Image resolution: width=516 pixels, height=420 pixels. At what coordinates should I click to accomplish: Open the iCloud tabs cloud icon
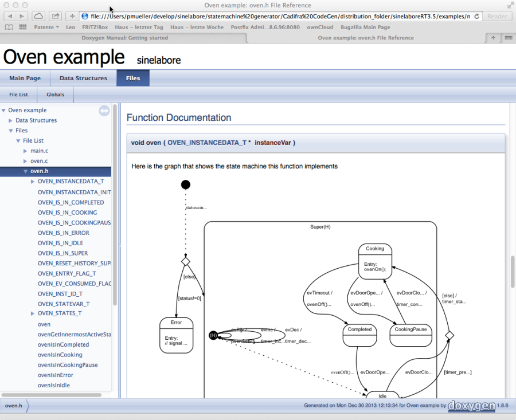tap(38, 16)
